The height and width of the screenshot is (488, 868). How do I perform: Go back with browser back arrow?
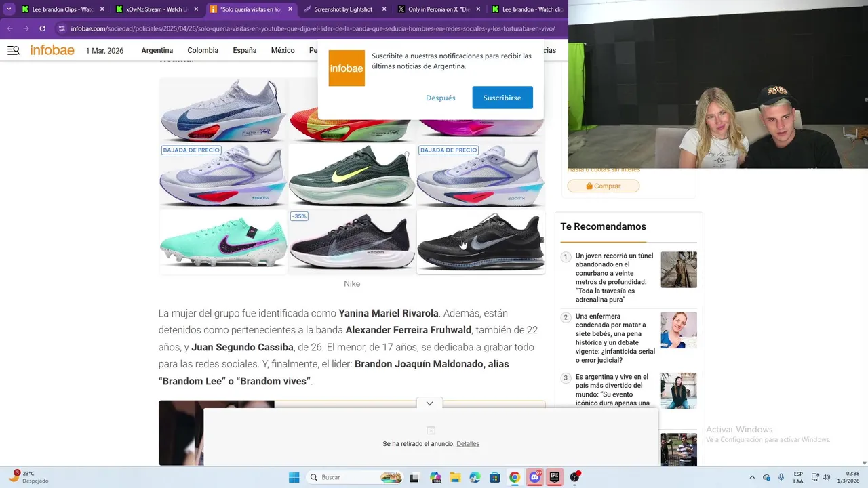(x=9, y=28)
